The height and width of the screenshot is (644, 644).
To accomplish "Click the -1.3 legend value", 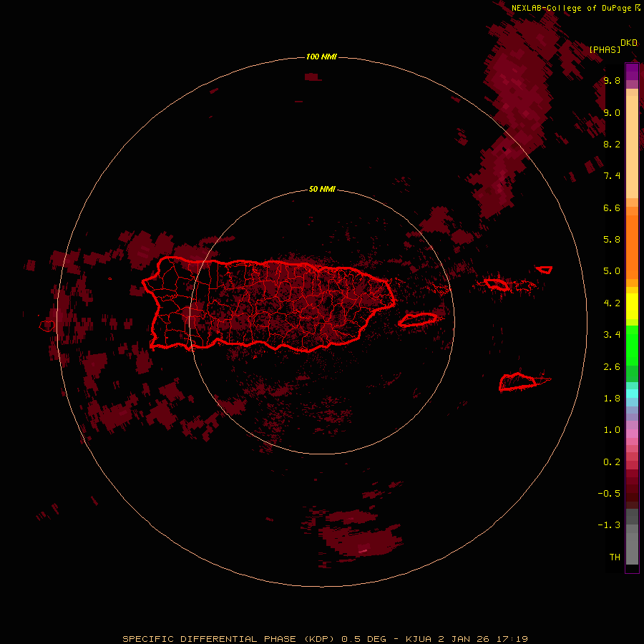I will [x=609, y=525].
